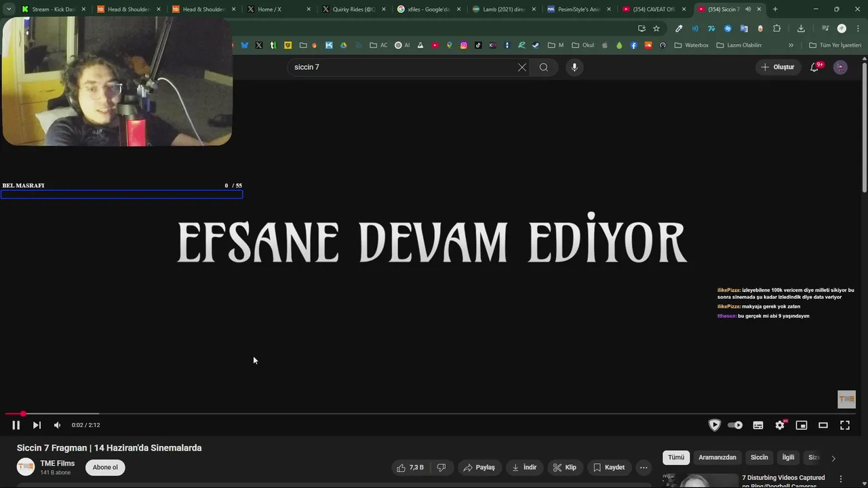Image resolution: width=868 pixels, height=488 pixels.
Task: Select the İlgili filter chip
Action: (788, 457)
